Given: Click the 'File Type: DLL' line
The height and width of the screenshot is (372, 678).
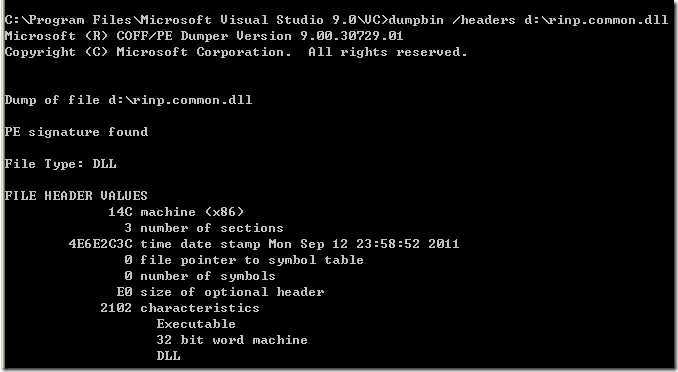Looking at the screenshot, I should pos(61,164).
